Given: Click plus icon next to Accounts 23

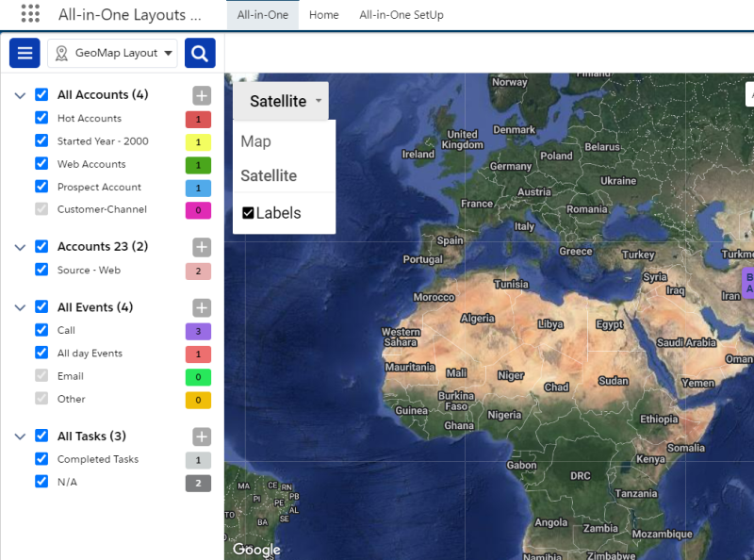Looking at the screenshot, I should (202, 247).
